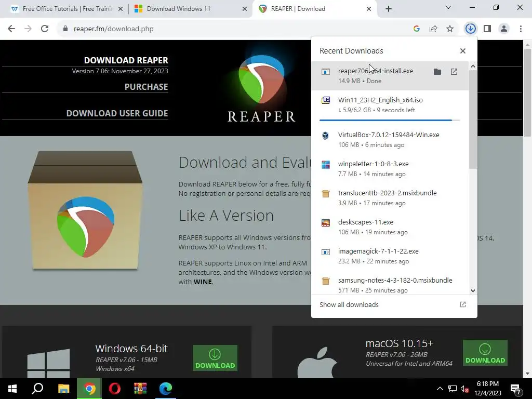
Task: Click the reaper706 installer file icon
Action: pos(326,72)
